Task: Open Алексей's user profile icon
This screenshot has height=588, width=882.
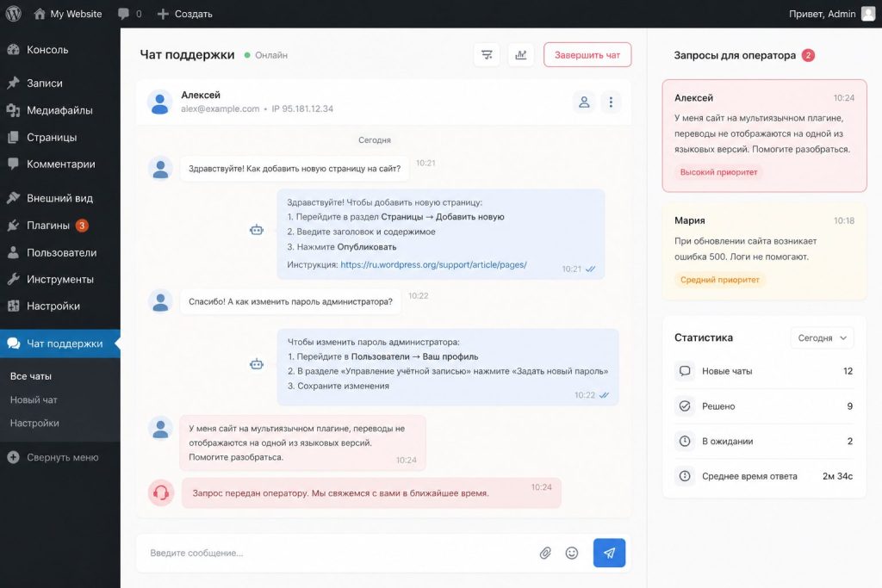Action: tap(584, 102)
